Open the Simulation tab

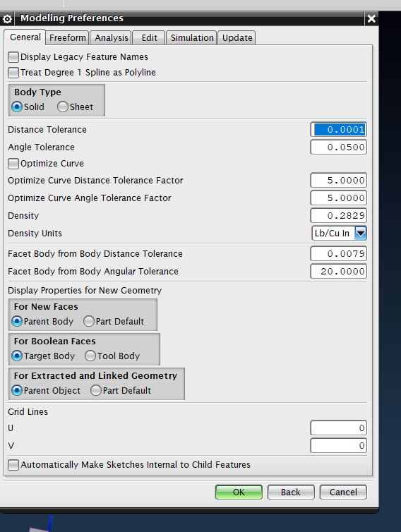(x=192, y=37)
